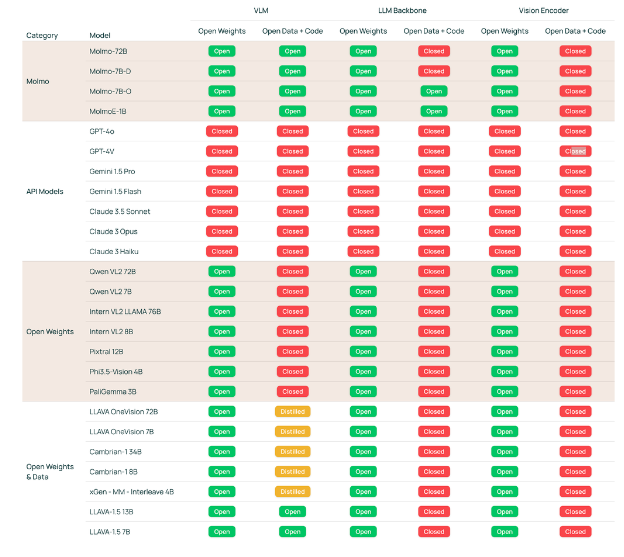The width and height of the screenshot is (624, 557).
Task: Click Cambrian-1 8B Distilled badge
Action: (292, 472)
